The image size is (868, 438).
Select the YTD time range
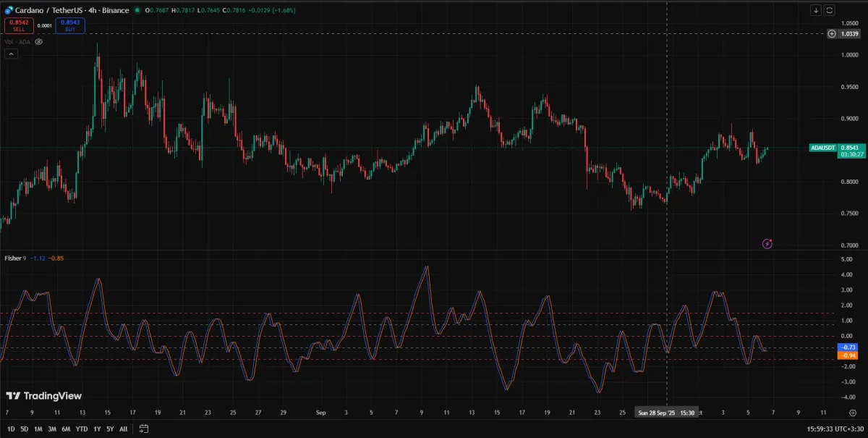81,429
